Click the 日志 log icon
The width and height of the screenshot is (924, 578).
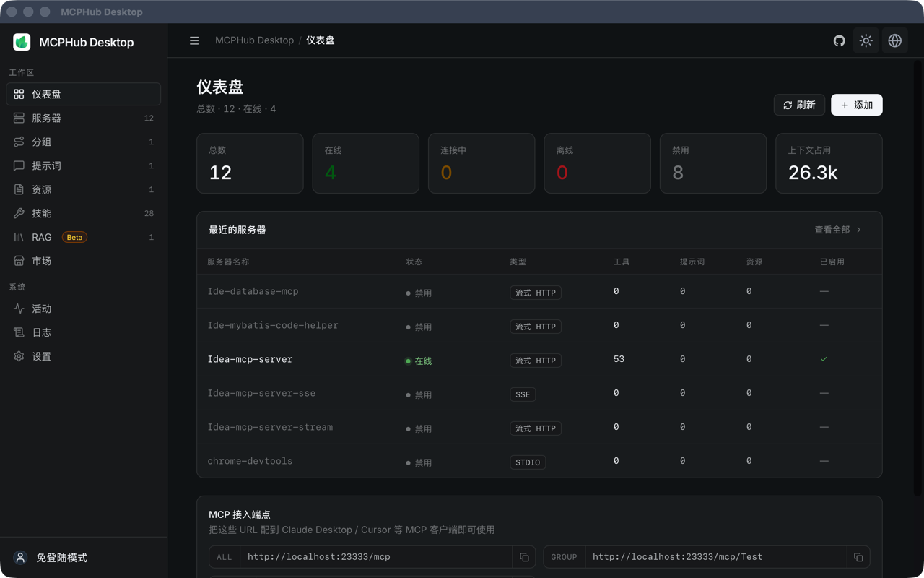pos(19,332)
